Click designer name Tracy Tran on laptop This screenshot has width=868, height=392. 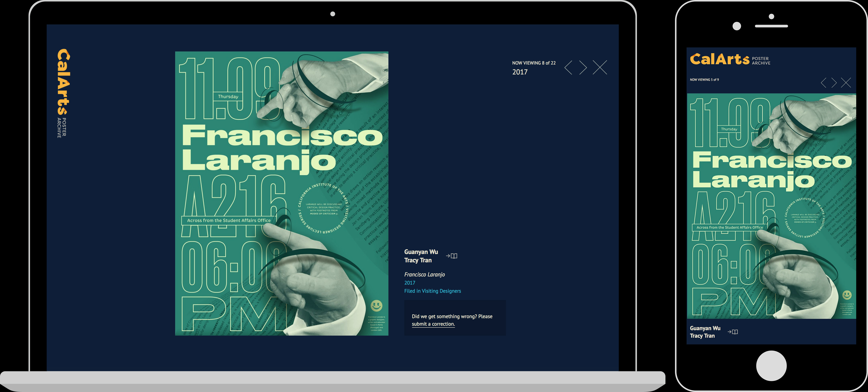418,260
